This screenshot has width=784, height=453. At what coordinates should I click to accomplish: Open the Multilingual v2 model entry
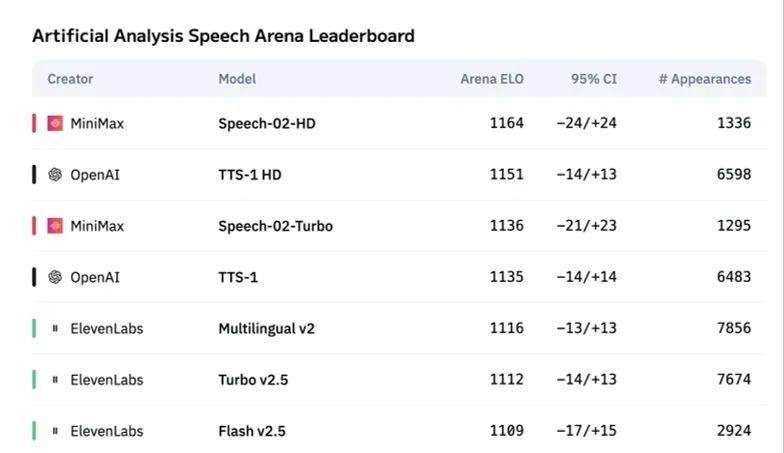pyautogui.click(x=266, y=328)
